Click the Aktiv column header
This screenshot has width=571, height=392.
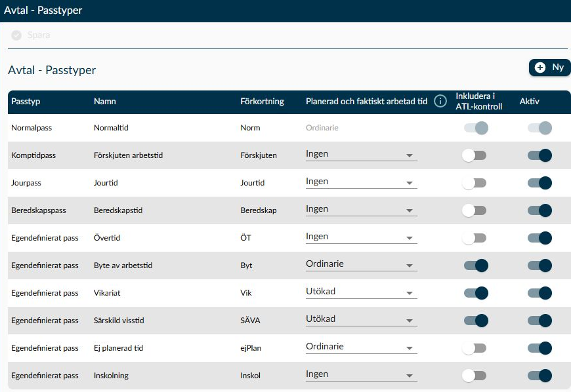click(530, 102)
